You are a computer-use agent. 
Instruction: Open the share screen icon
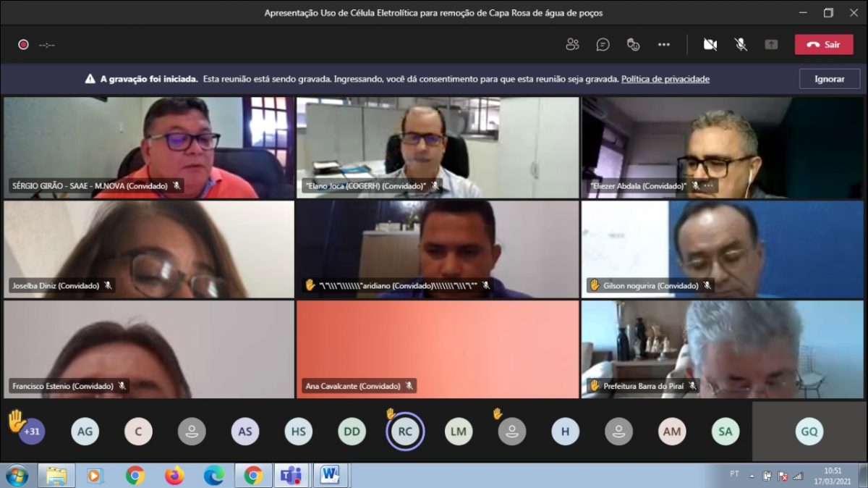[x=771, y=45]
